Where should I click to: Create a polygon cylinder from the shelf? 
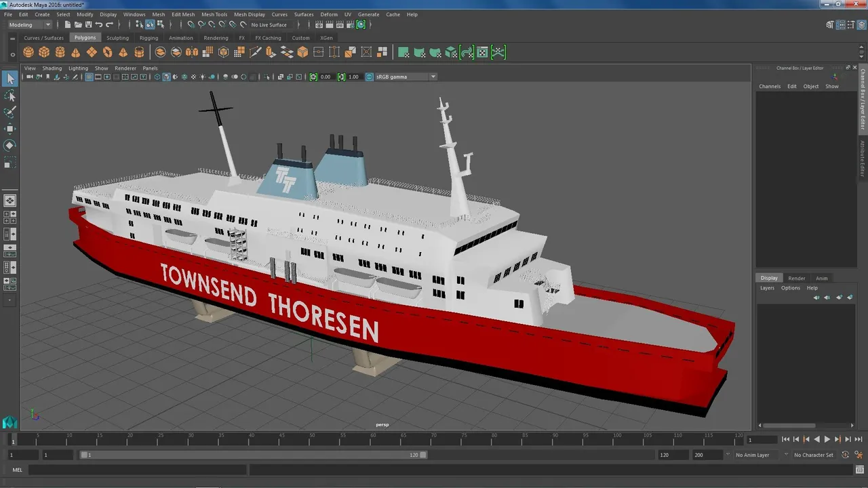(60, 52)
